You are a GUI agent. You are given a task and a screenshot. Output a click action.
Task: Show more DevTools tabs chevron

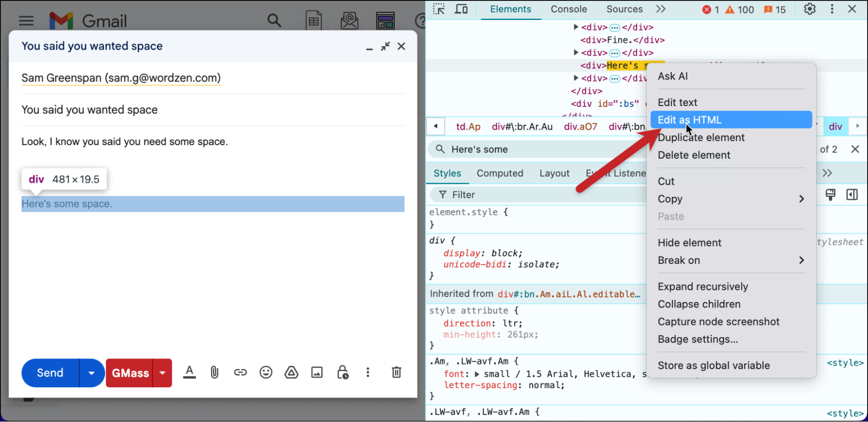[660, 9]
